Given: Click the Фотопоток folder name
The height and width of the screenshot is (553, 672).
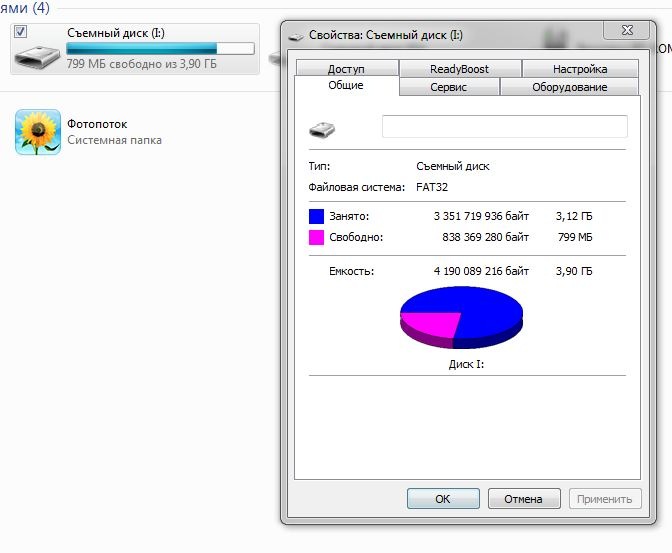Looking at the screenshot, I should click(97, 124).
